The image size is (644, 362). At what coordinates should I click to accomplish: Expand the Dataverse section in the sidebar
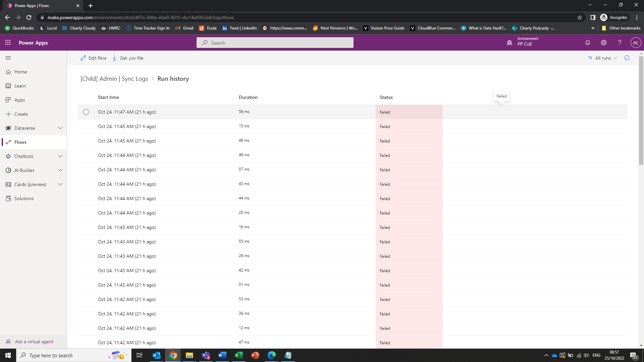(60, 128)
